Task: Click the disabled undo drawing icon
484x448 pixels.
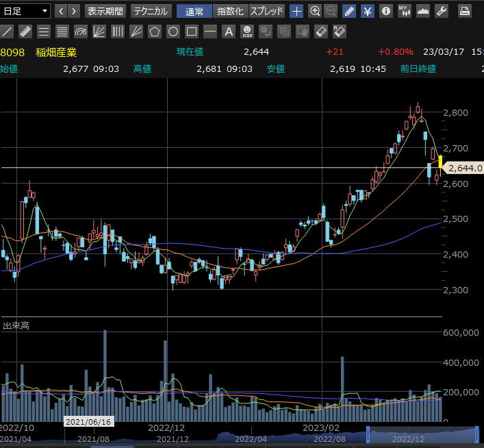Action: [x=266, y=32]
